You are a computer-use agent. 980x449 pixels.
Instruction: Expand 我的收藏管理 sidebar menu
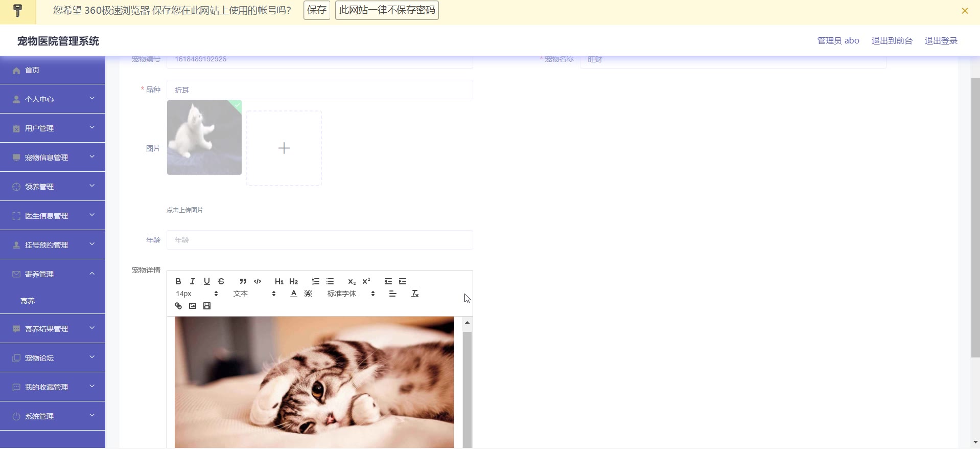click(x=53, y=387)
